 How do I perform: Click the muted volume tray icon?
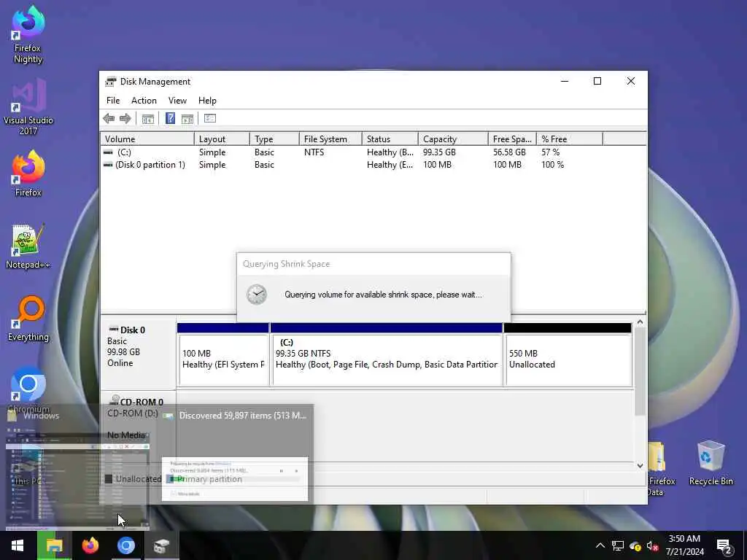[x=652, y=545]
